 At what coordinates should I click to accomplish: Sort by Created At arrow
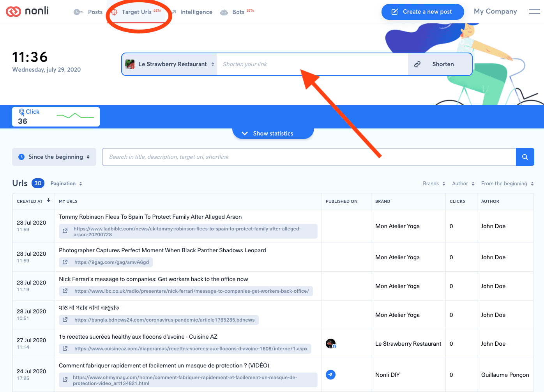pos(49,200)
